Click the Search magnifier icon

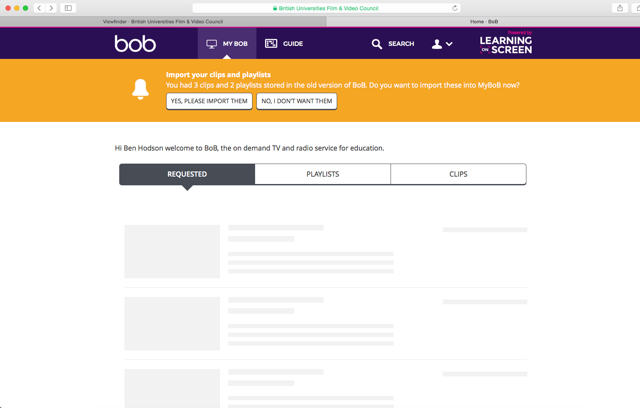(x=377, y=44)
